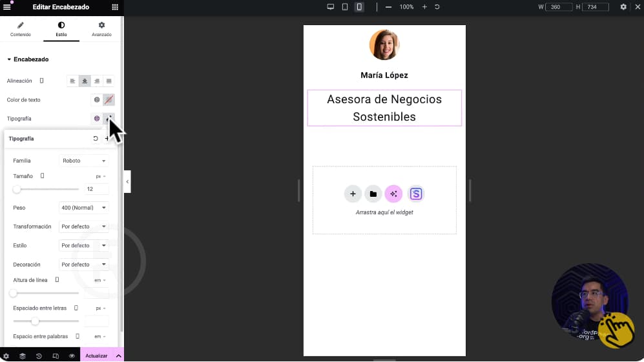The height and width of the screenshot is (362, 644).
Task: Set preview width input W
Action: (x=559, y=7)
